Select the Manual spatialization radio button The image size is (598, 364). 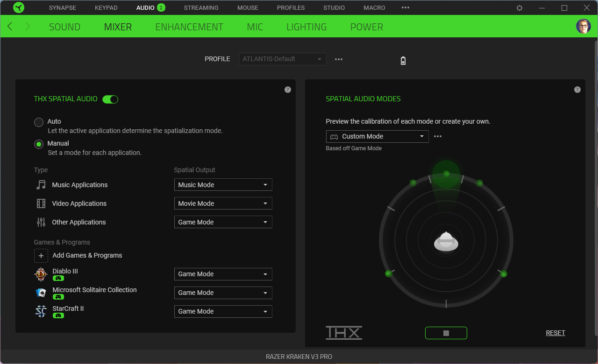point(39,144)
